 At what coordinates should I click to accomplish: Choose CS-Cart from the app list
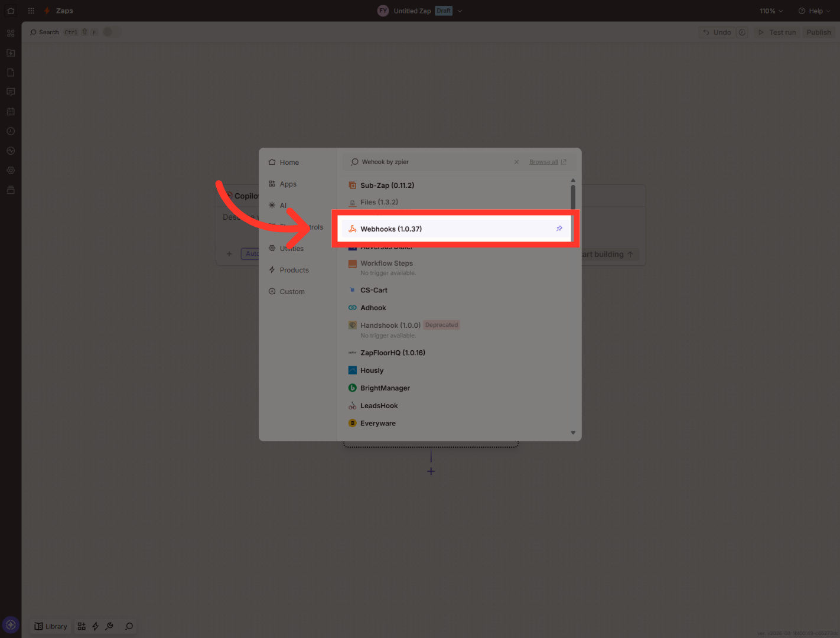point(374,290)
